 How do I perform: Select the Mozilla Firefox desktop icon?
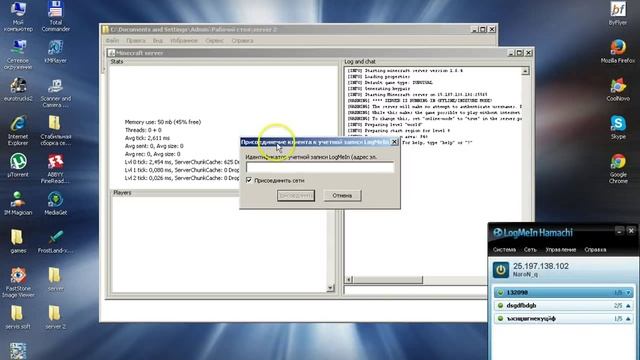tap(618, 51)
